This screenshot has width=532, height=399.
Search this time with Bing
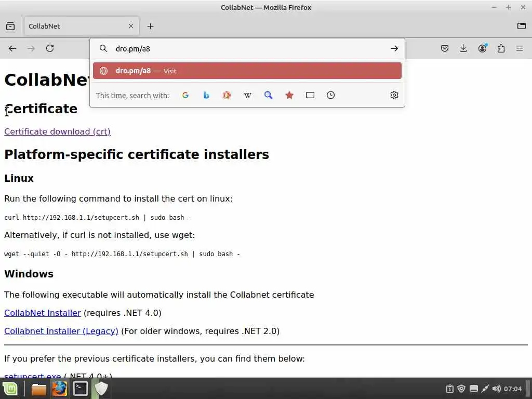click(206, 96)
